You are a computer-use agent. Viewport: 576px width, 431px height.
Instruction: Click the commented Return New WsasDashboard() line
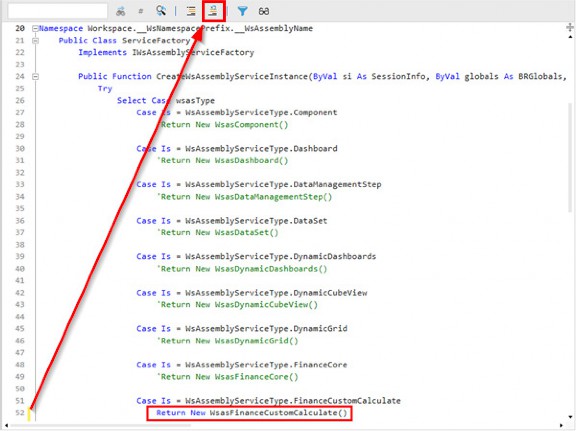(x=223, y=160)
